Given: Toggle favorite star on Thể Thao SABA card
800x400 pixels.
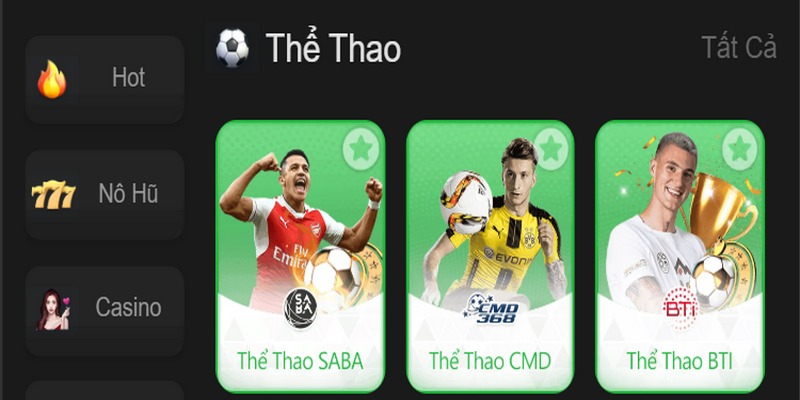Looking at the screenshot, I should coord(361,148).
